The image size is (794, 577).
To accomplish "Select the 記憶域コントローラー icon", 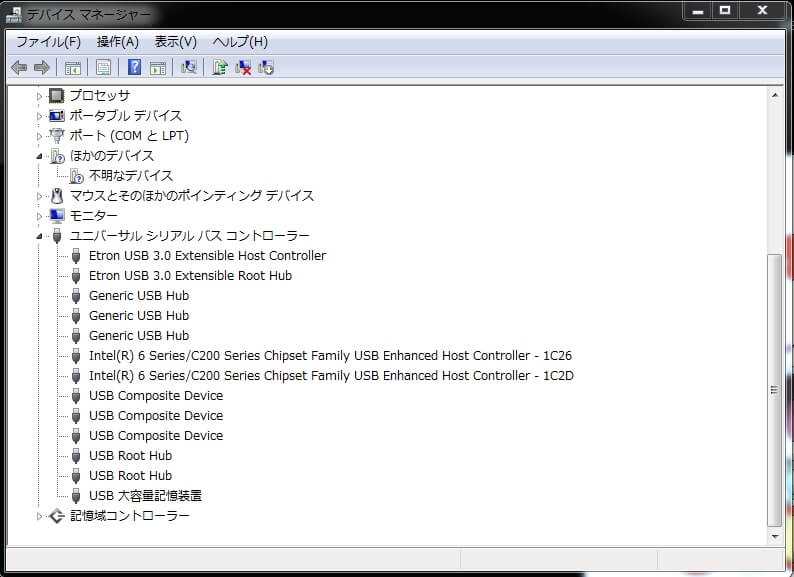I will (56, 516).
